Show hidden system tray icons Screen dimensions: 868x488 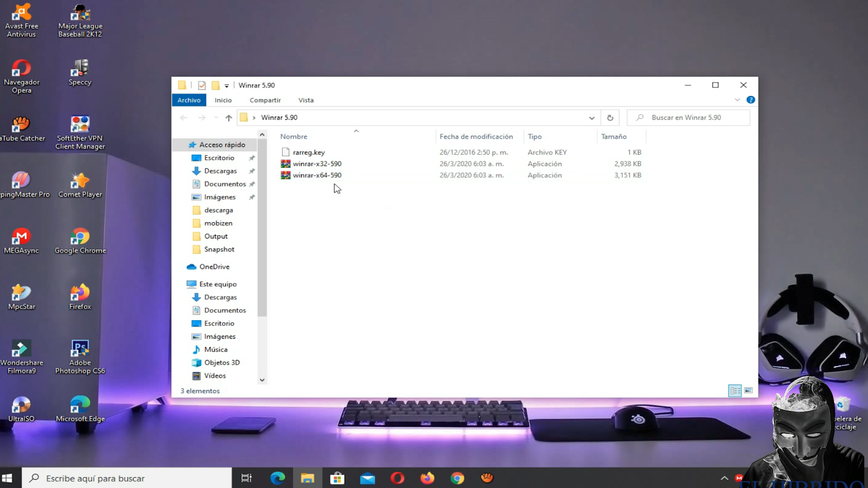(724, 478)
